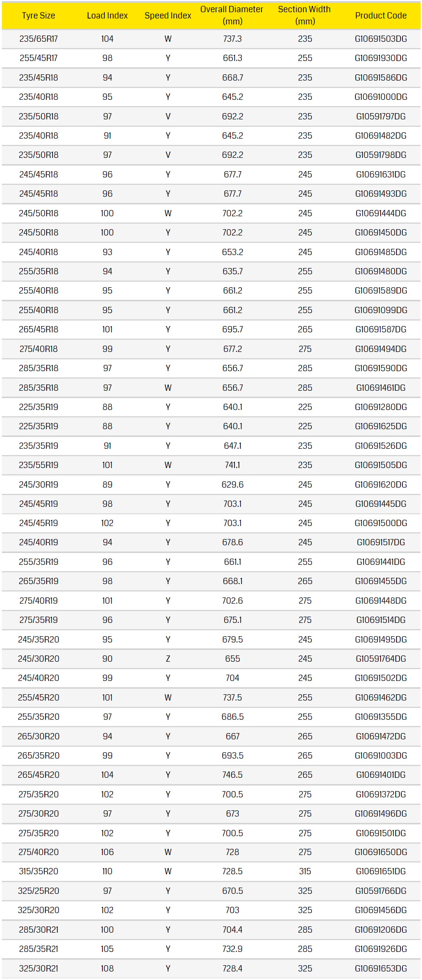The width and height of the screenshot is (422, 980).
Task: Click the Speed Index column header
Action: point(168,16)
